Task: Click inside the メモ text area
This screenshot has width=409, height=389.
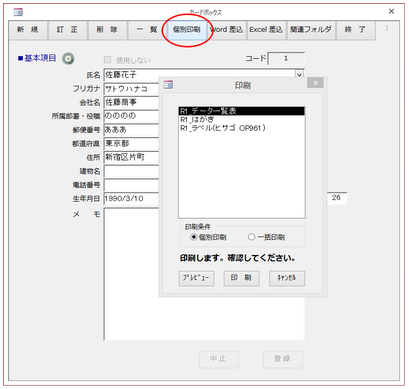Action: (132, 273)
